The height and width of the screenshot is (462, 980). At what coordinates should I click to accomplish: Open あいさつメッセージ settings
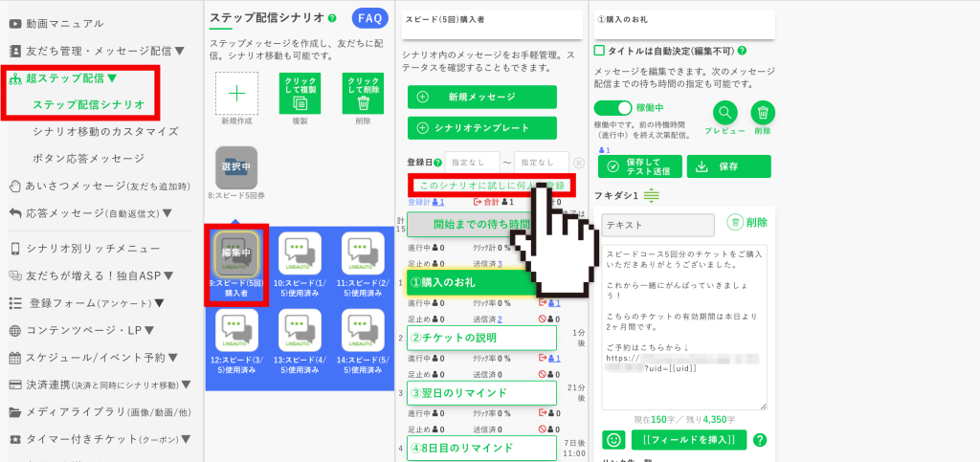[100, 187]
